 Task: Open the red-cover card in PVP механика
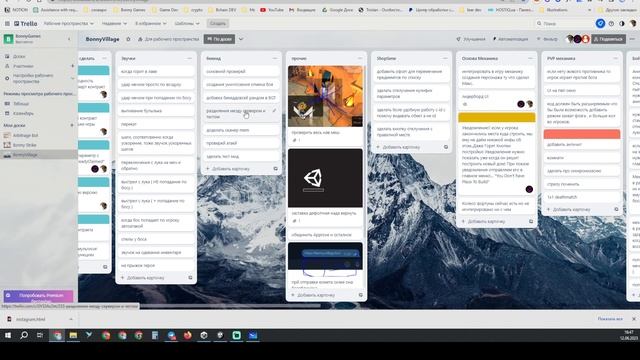click(582, 139)
